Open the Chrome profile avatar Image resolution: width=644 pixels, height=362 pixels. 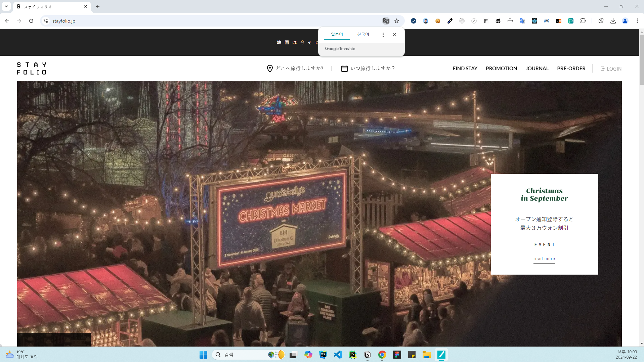(625, 21)
